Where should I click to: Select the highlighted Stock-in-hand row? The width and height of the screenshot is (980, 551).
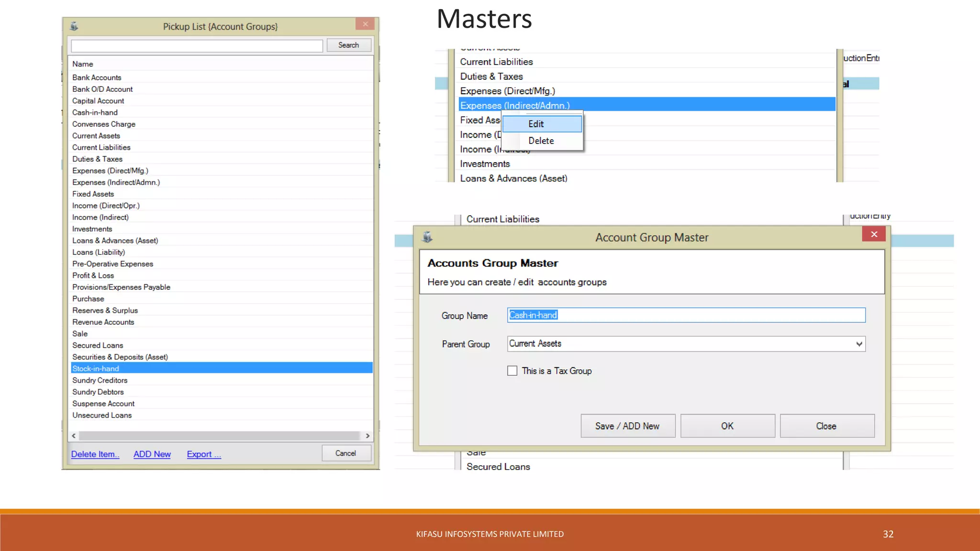point(222,369)
